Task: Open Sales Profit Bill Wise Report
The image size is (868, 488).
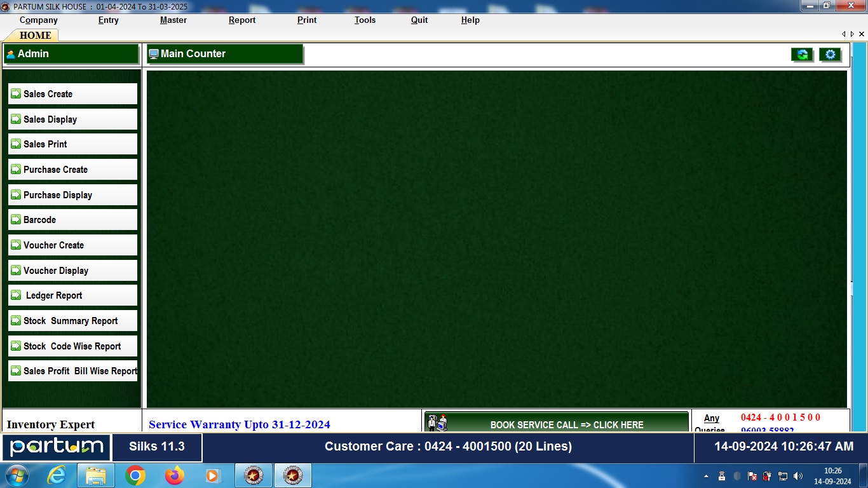Action: 72,371
